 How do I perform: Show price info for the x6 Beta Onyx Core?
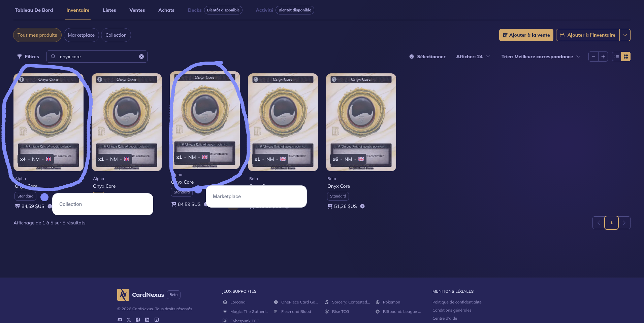point(362,206)
